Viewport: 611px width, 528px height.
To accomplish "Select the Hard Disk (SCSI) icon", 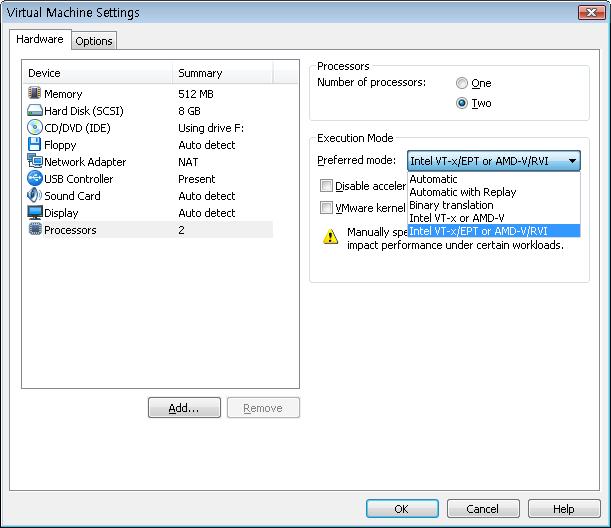I will (35, 110).
